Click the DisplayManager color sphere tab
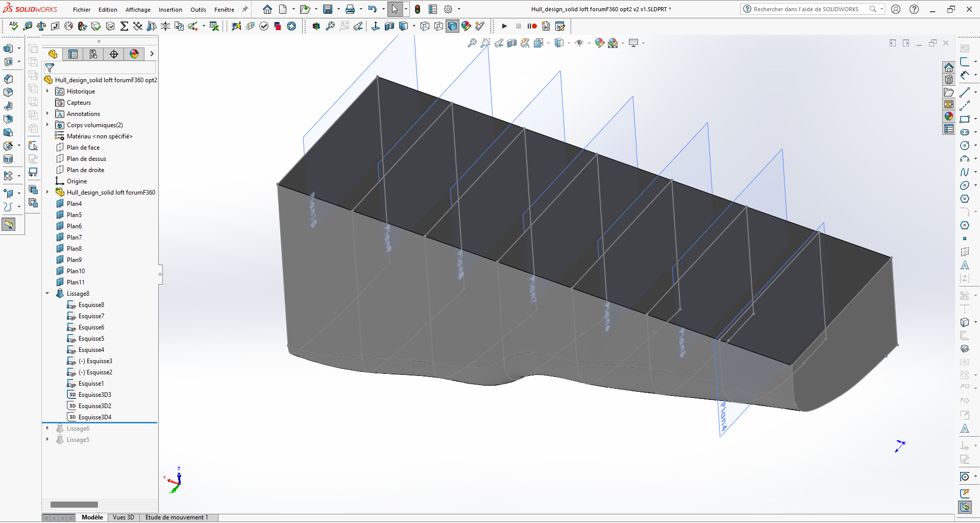 [134, 54]
